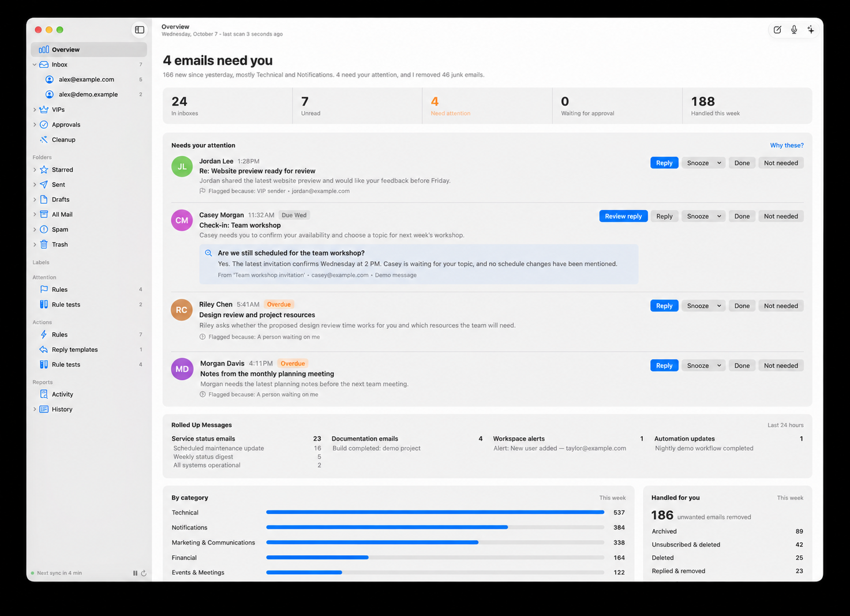Pause syncing with the pause icon
The width and height of the screenshot is (850, 616).
click(x=135, y=573)
